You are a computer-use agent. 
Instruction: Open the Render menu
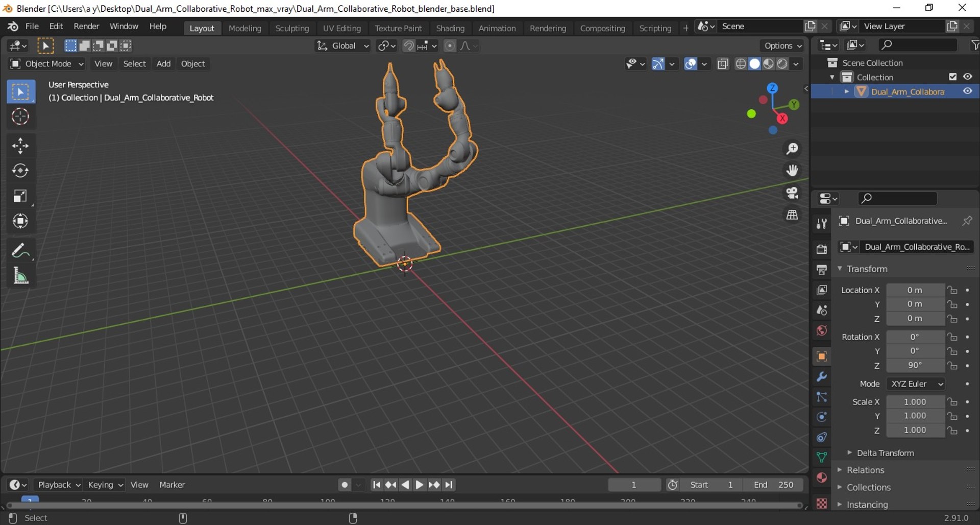pos(86,26)
